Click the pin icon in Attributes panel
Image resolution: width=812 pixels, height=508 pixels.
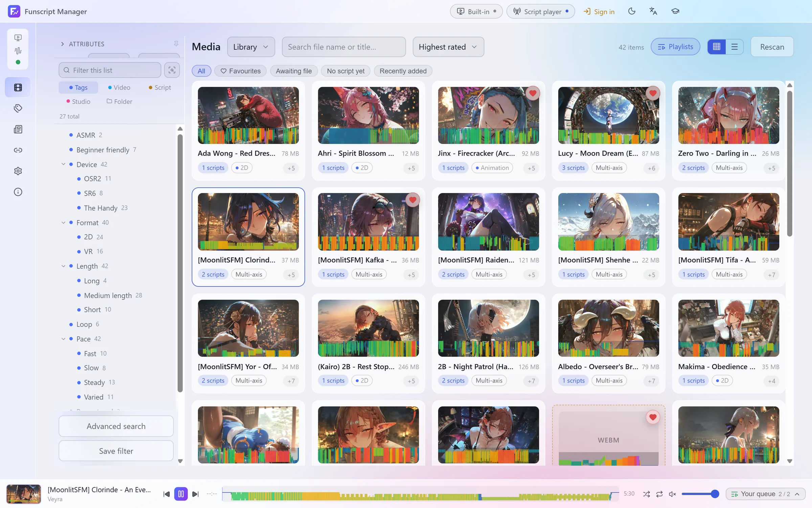[x=176, y=44]
